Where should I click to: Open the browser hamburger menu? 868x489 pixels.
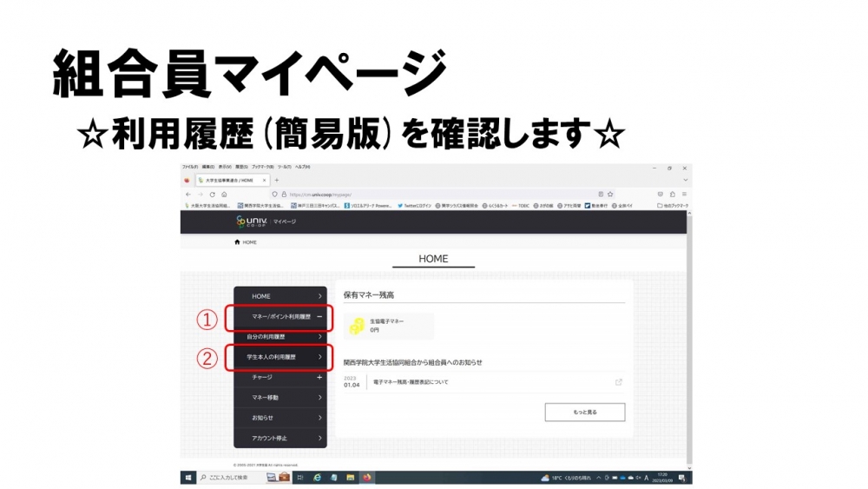click(684, 194)
